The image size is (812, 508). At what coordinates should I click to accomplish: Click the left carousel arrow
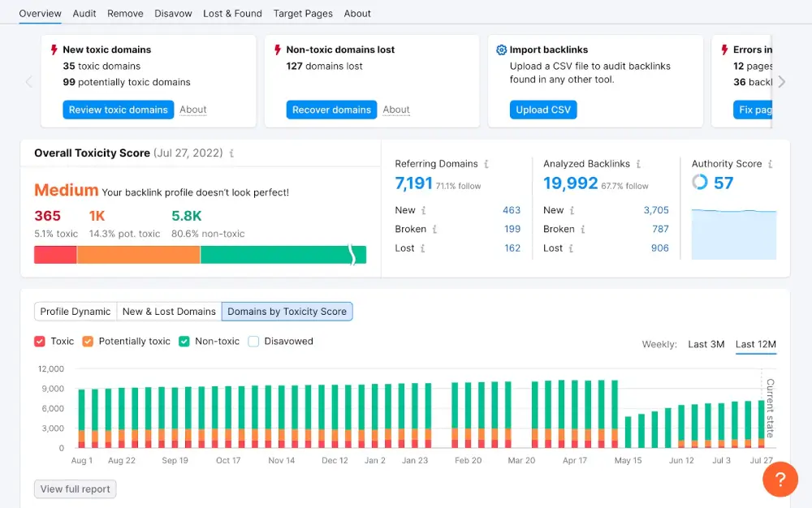coord(29,81)
